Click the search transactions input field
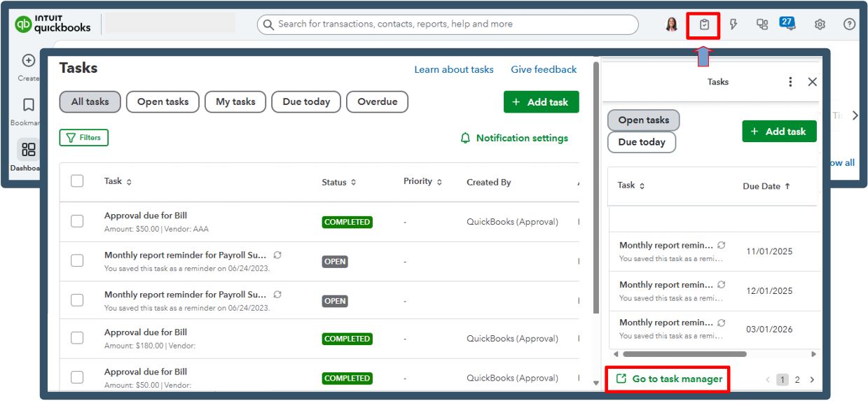Viewport: 868px width, 401px height. coord(448,24)
